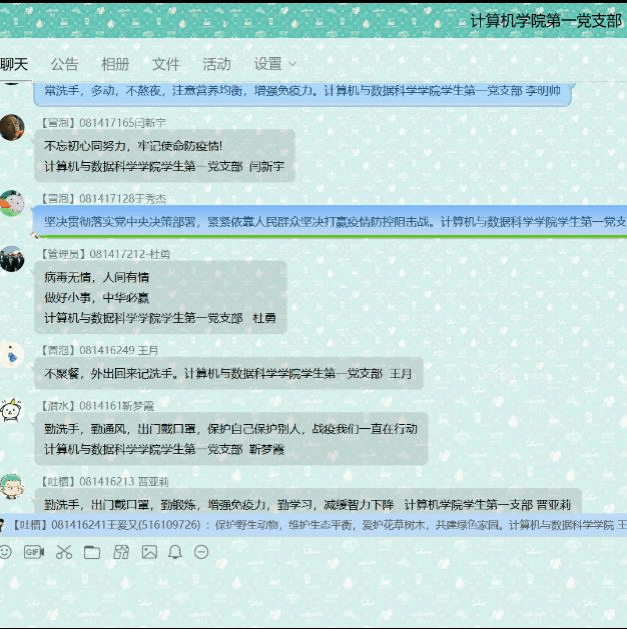Screen dimensions: 627x629
Task: Open the send-image picture icon
Action: click(x=149, y=552)
